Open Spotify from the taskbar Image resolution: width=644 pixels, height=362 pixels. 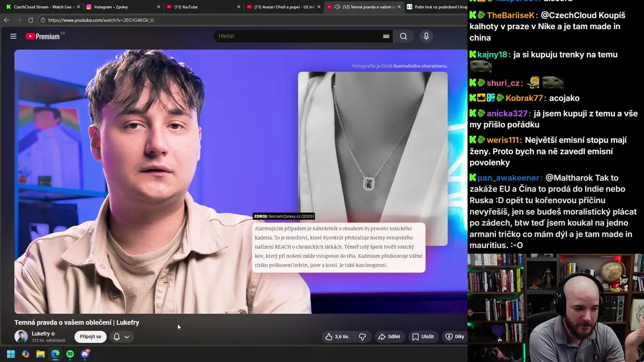point(70,354)
